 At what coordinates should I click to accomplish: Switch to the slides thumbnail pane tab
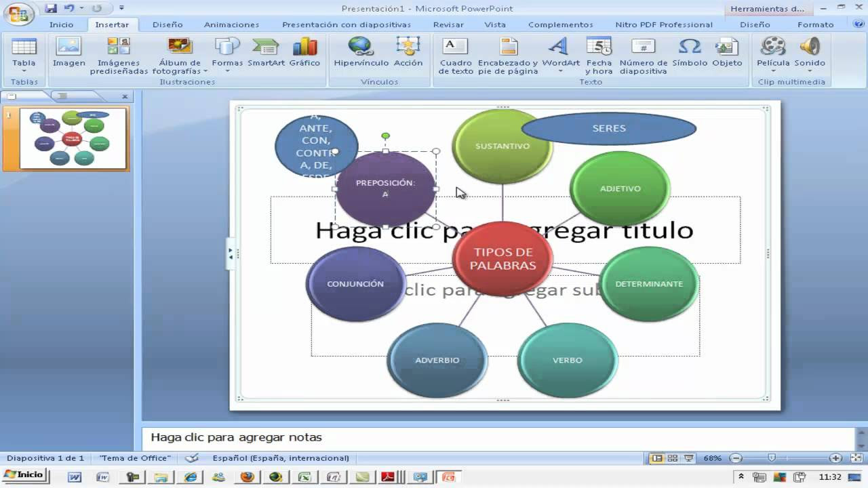tap(12, 96)
